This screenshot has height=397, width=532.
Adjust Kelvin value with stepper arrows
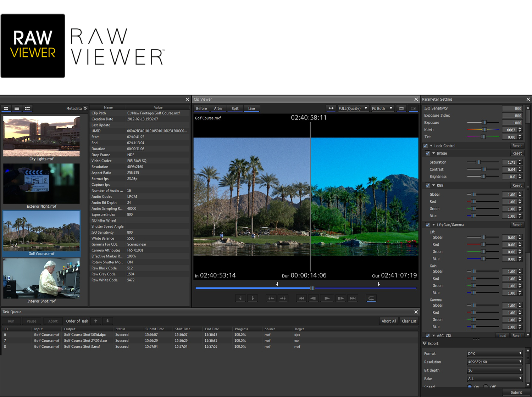[x=520, y=130]
